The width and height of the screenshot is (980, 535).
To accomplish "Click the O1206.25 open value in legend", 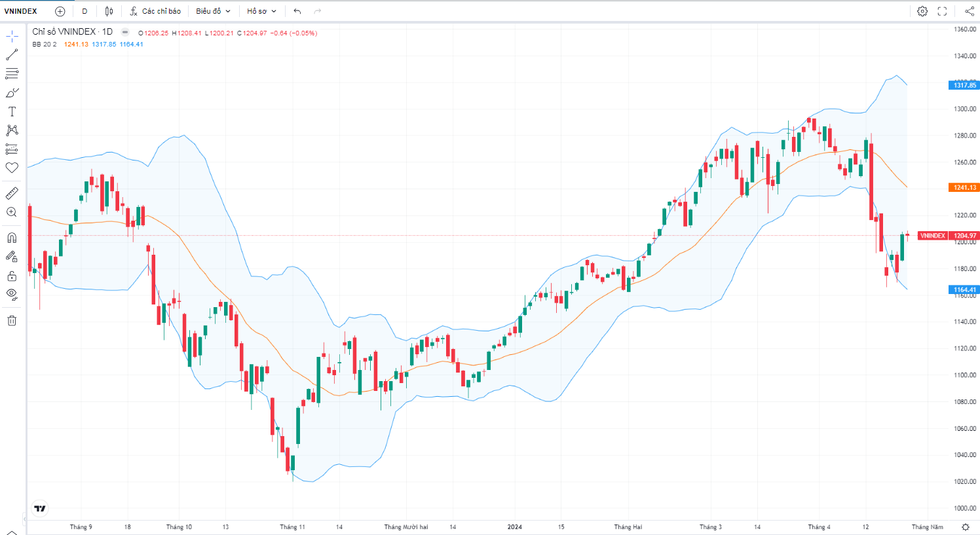I will tap(153, 33).
